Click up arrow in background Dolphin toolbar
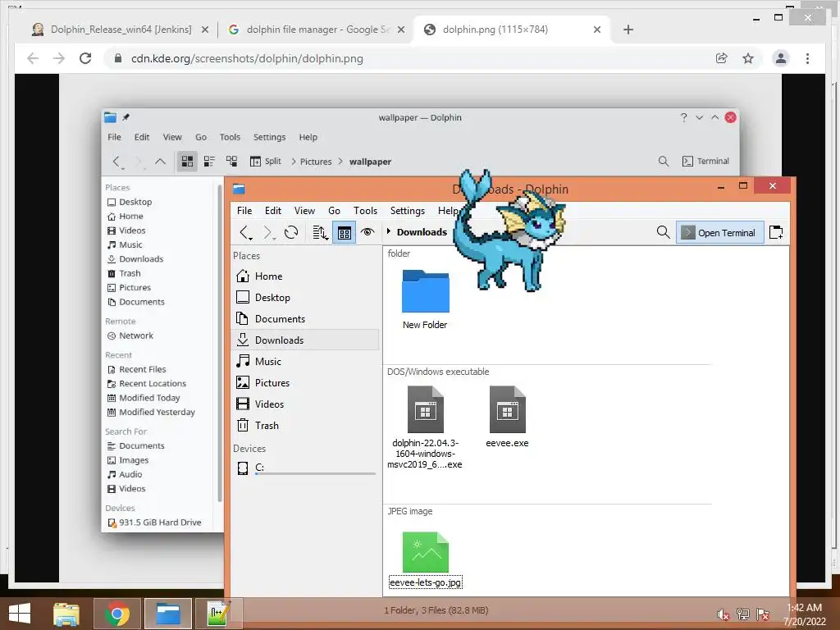The width and height of the screenshot is (840, 630). click(x=160, y=162)
